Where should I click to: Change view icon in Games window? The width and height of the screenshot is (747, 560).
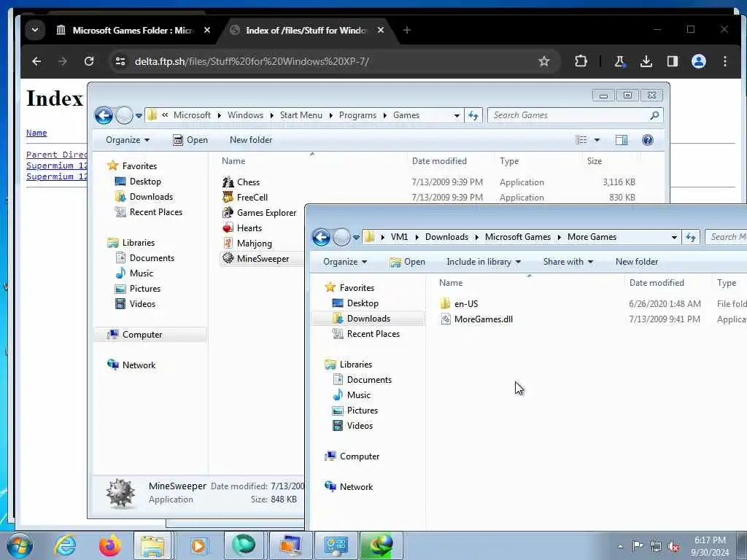[x=581, y=140]
